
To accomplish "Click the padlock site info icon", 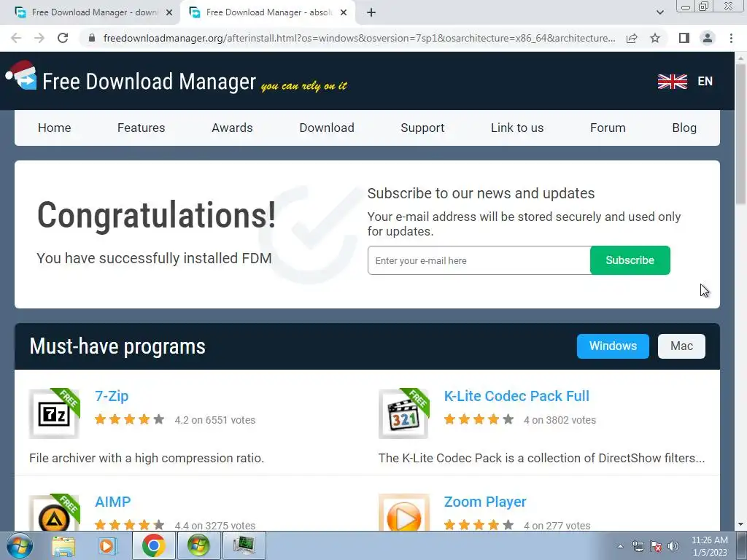I will pos(92,38).
